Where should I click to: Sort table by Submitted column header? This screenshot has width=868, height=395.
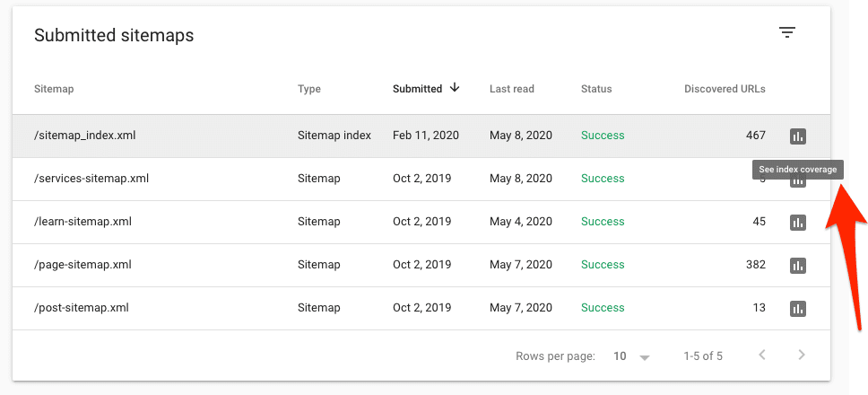(417, 89)
